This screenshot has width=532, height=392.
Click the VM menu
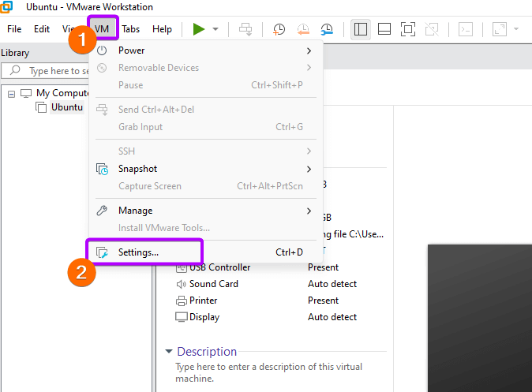click(102, 29)
